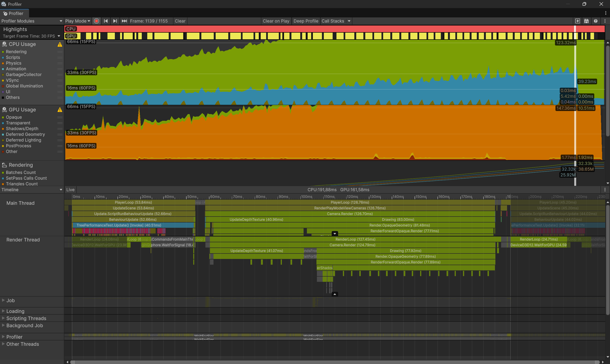
Task: Open the Play Mode target menu
Action: click(x=77, y=21)
